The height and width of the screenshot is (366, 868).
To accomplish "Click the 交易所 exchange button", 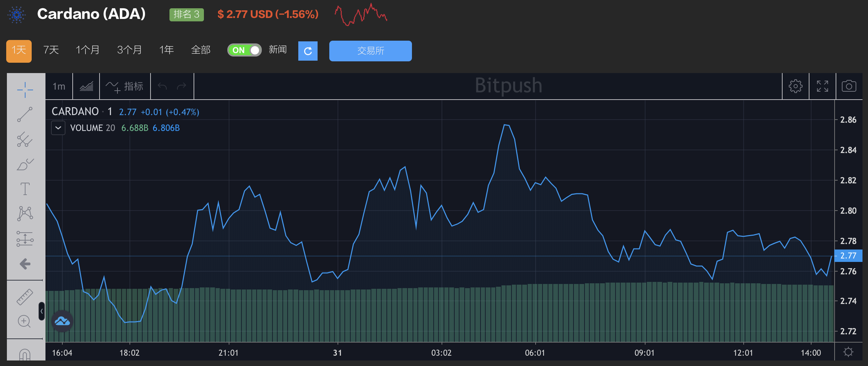I will coord(371,51).
